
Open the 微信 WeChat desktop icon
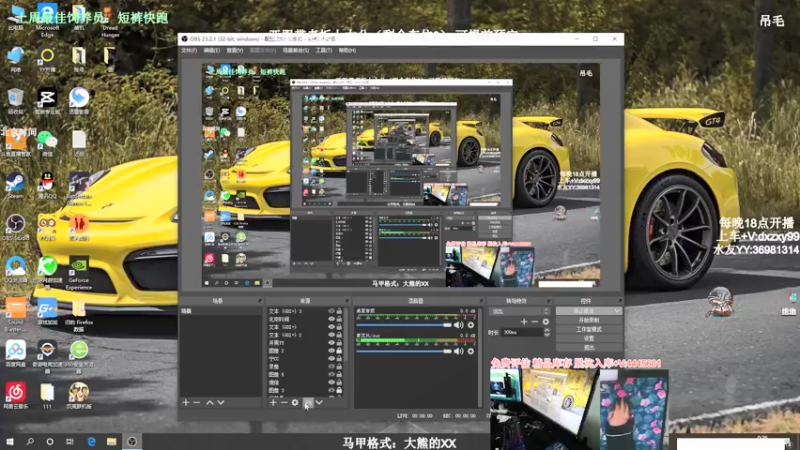coord(47,144)
